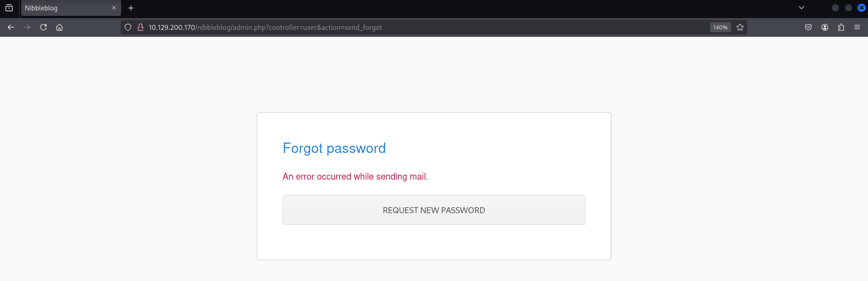Open the Firefox account menu
The width and height of the screenshot is (868, 281).
(x=825, y=27)
